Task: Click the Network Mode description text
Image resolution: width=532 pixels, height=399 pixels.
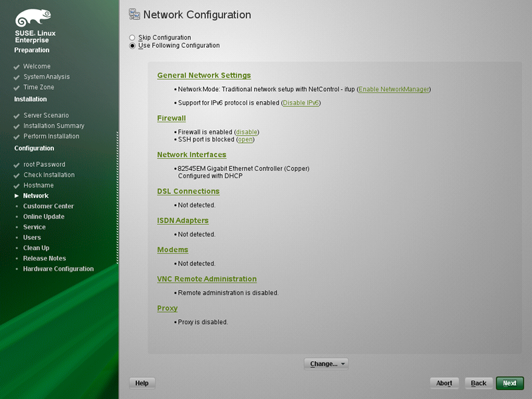Action: coord(267,89)
